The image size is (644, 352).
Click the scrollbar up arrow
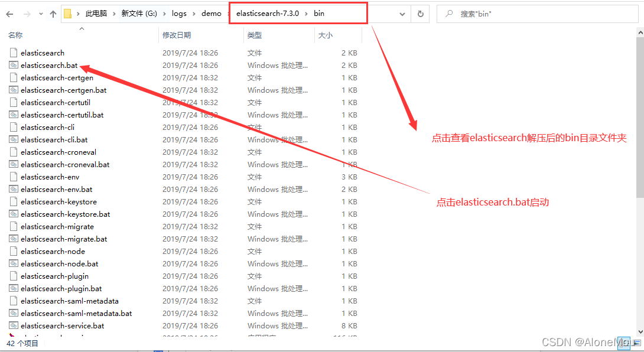pyautogui.click(x=640, y=32)
